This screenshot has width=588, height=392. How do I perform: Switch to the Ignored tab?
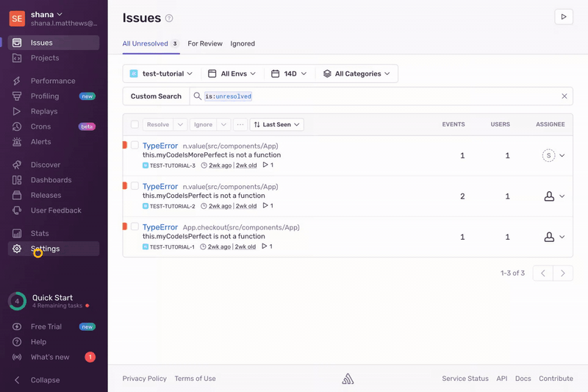point(243,44)
